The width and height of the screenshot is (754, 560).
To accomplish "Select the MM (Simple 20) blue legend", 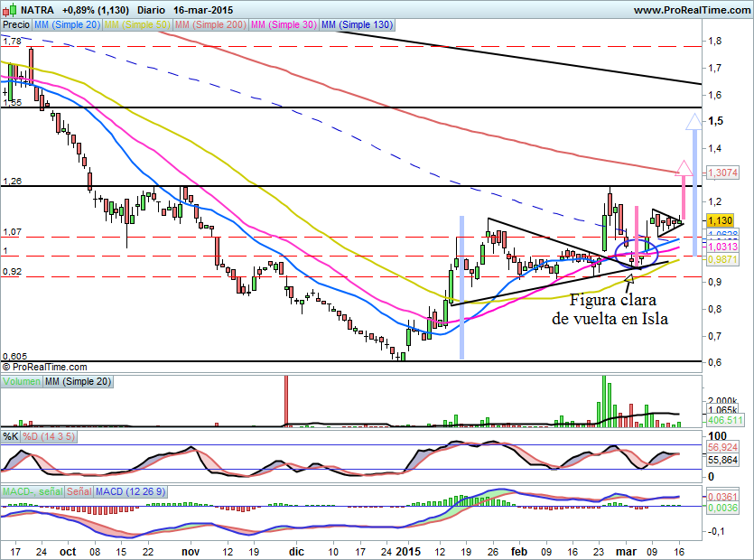I will pos(68,24).
